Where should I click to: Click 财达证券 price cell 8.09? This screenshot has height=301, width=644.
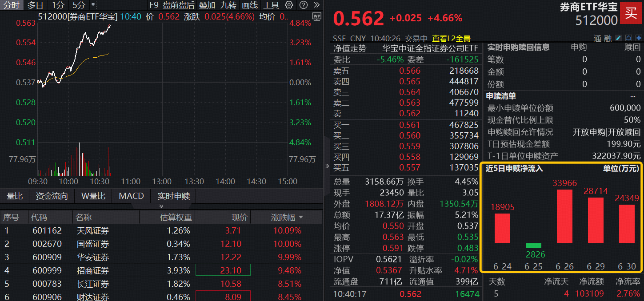(x=223, y=297)
